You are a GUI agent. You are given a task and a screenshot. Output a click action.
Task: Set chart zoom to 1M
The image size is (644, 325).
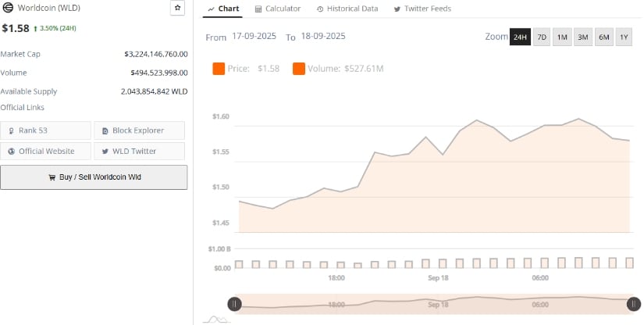point(562,37)
